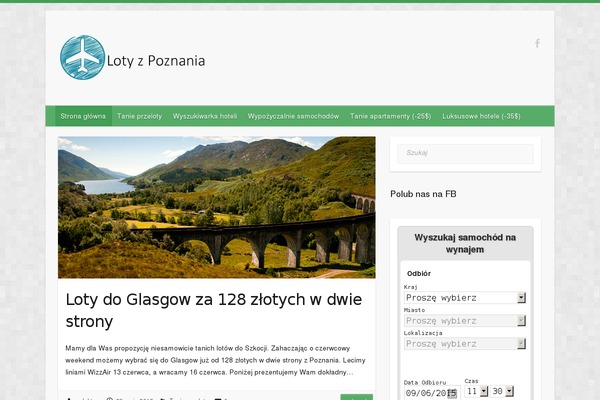
Task: Click the green read-more button below article
Action: coord(357,397)
